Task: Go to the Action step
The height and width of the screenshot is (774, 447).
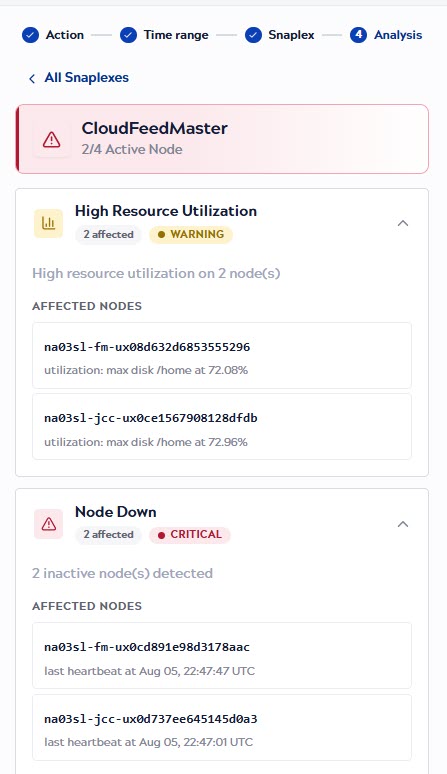Action: [53, 35]
